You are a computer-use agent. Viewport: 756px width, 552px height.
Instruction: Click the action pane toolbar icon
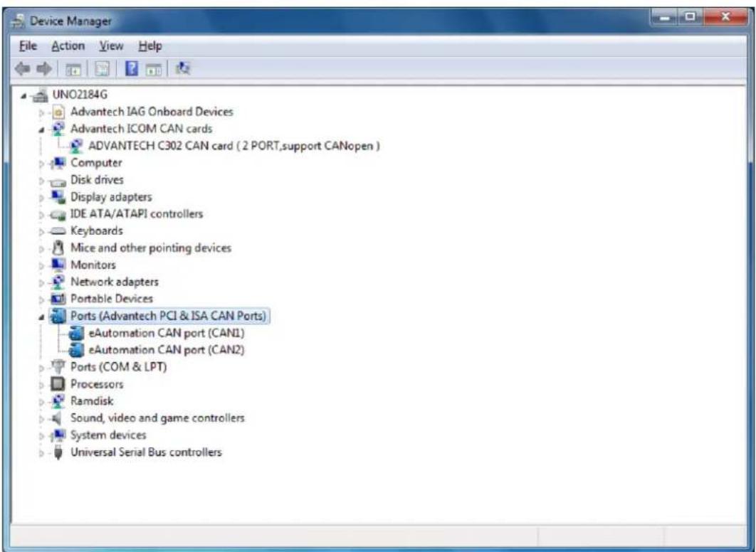click(154, 70)
